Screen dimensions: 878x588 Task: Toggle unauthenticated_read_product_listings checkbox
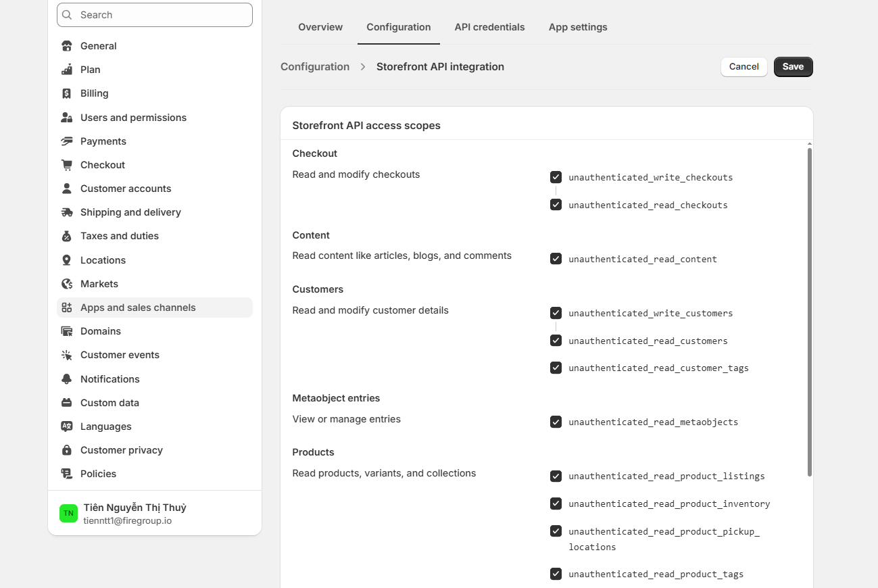[x=556, y=476]
